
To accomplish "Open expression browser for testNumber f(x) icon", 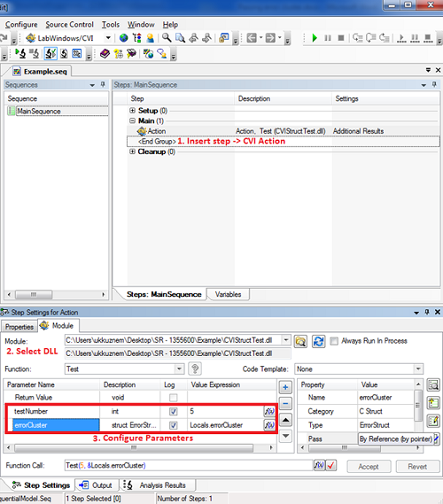I will coord(269,411).
